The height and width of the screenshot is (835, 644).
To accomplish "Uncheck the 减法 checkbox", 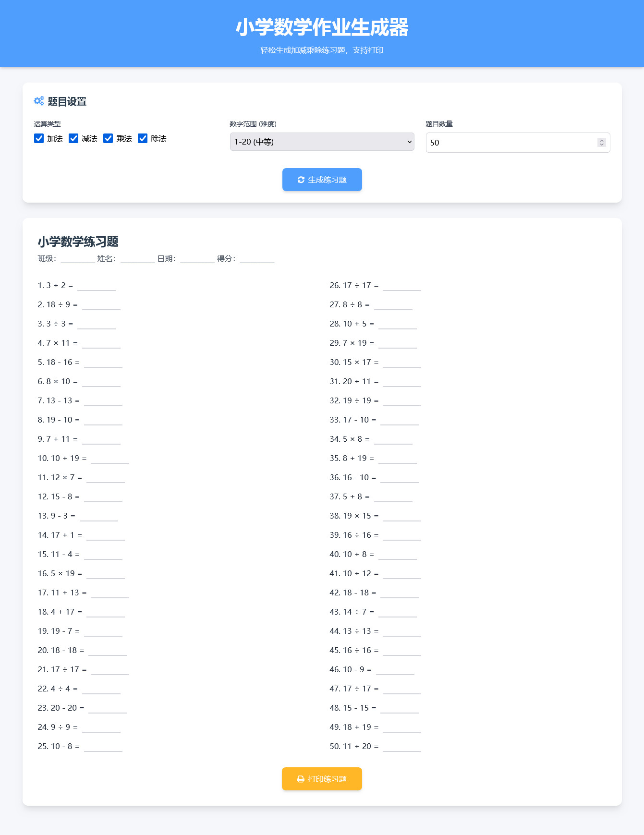I will (x=73, y=138).
